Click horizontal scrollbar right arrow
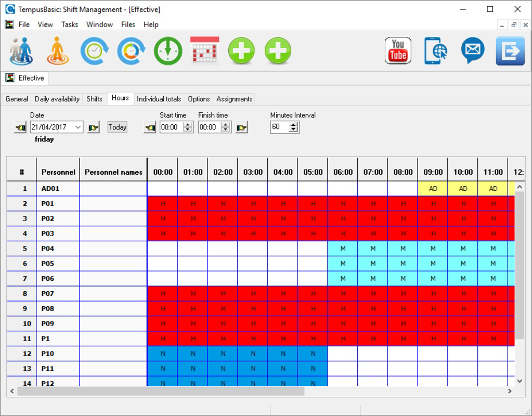The image size is (532, 416). click(x=510, y=391)
